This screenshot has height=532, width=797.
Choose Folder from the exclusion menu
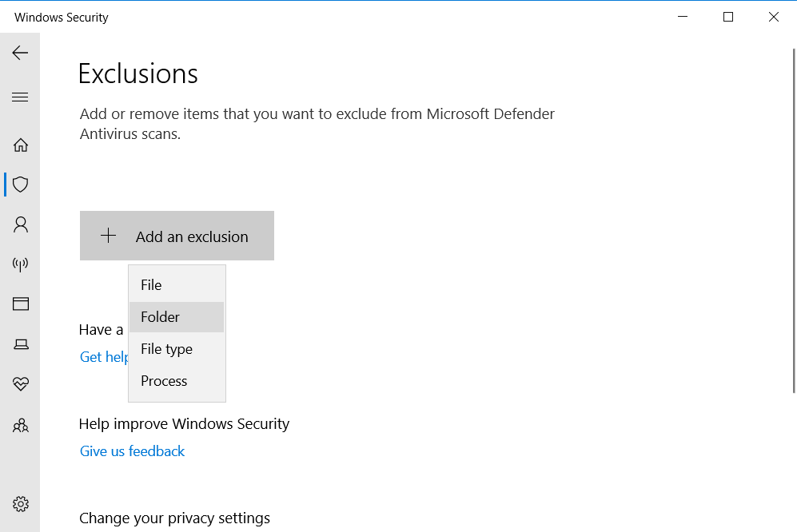(161, 317)
